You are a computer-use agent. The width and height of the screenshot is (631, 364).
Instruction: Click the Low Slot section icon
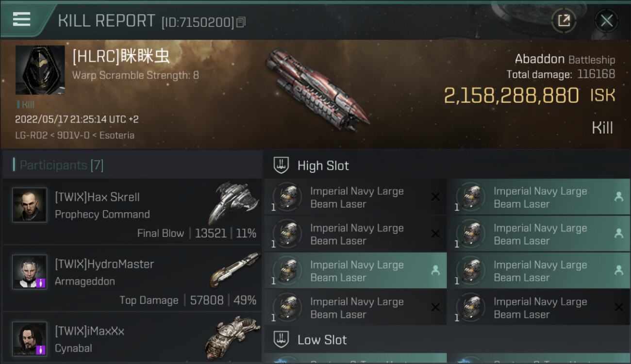pyautogui.click(x=282, y=339)
